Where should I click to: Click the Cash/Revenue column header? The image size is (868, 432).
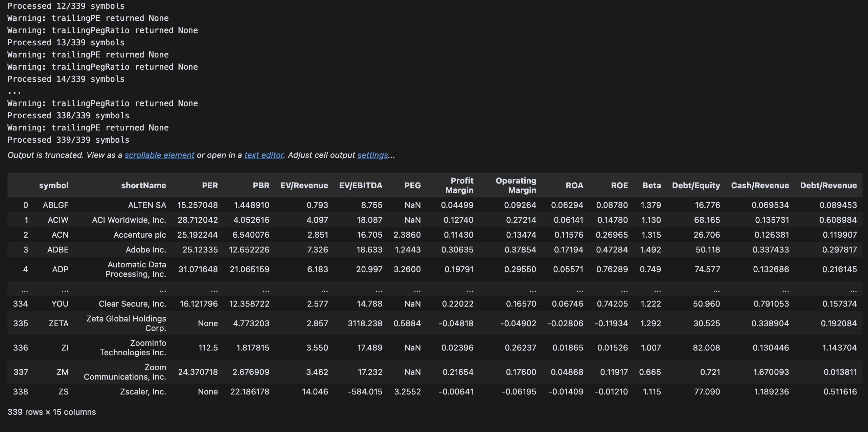tap(760, 186)
